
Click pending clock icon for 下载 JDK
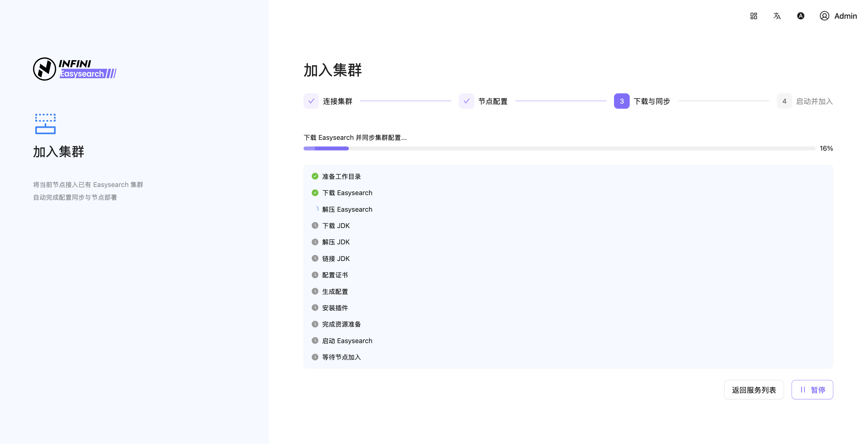315,225
